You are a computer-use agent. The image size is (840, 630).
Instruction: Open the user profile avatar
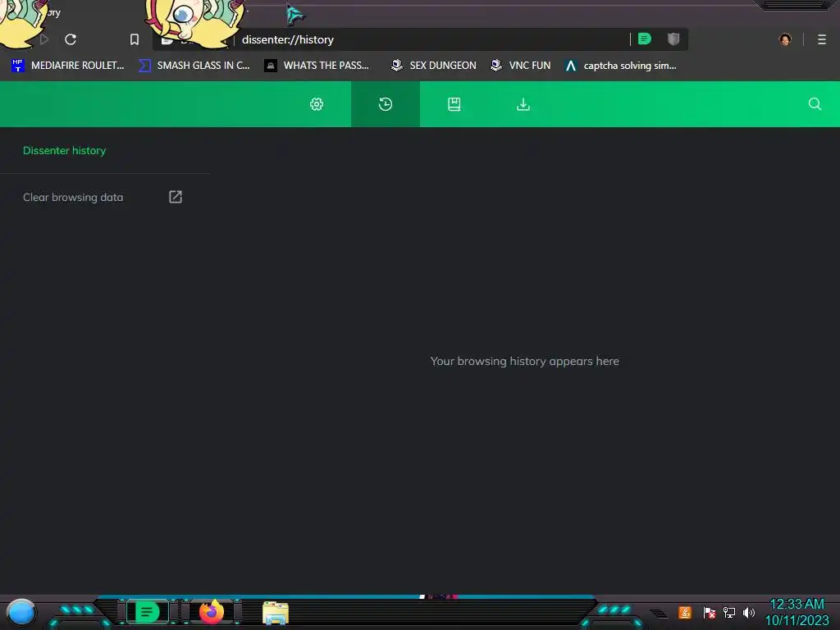point(785,39)
